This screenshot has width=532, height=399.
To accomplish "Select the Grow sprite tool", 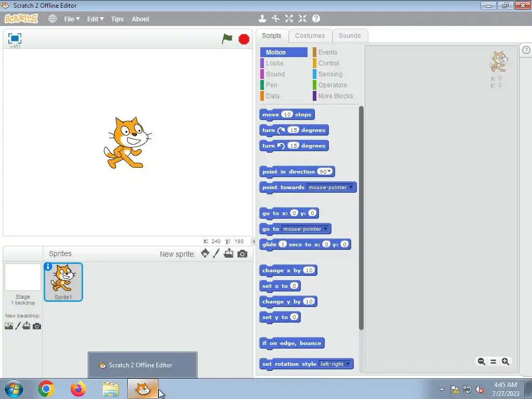I will 289,19.
